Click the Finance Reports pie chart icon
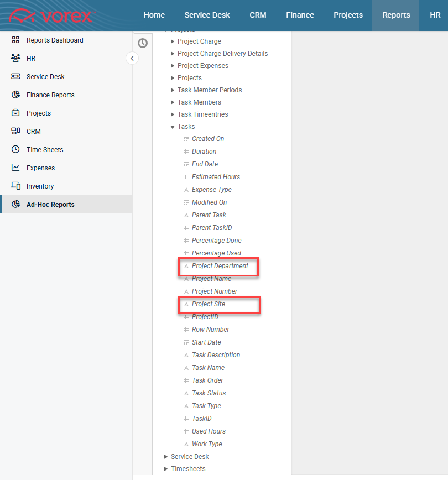This screenshot has width=448, height=480. pos(15,95)
